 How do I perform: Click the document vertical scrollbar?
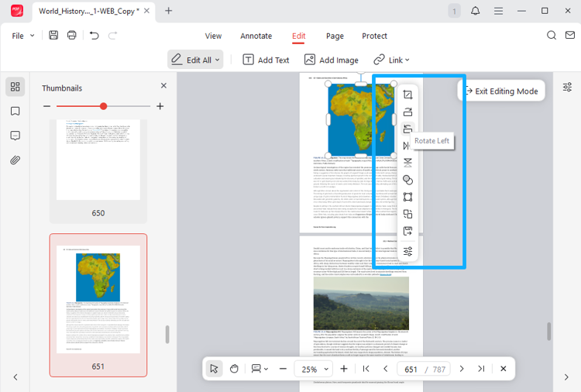point(548,332)
